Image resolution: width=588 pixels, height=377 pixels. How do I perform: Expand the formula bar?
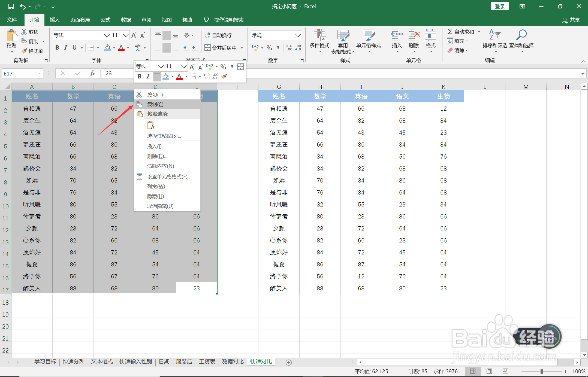(583, 74)
